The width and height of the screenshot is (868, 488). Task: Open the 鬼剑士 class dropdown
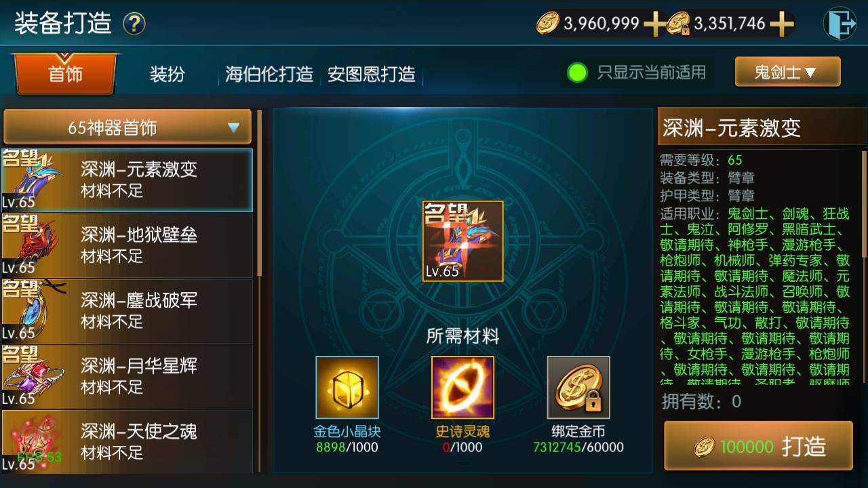pyautogui.click(x=787, y=72)
